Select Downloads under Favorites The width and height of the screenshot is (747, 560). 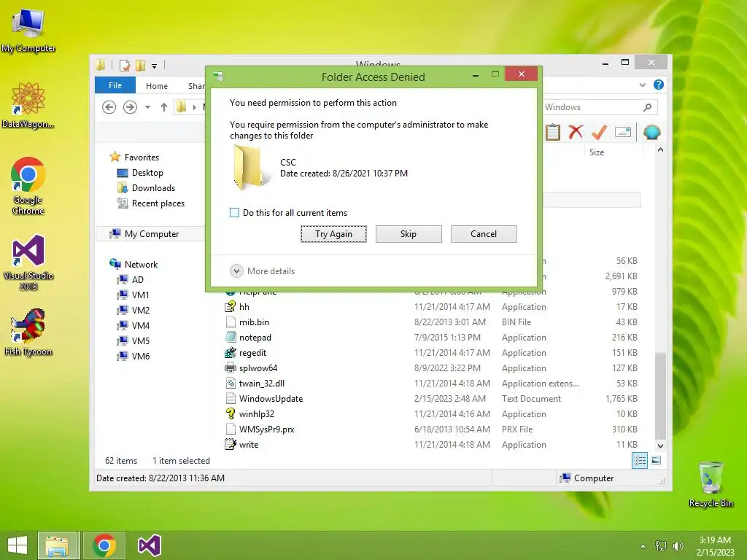(153, 187)
